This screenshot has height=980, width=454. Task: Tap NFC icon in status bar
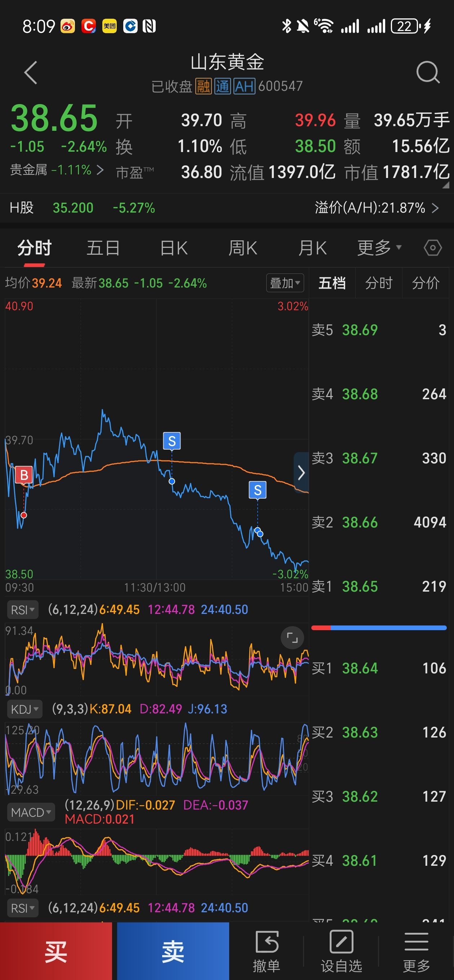pyautogui.click(x=149, y=26)
